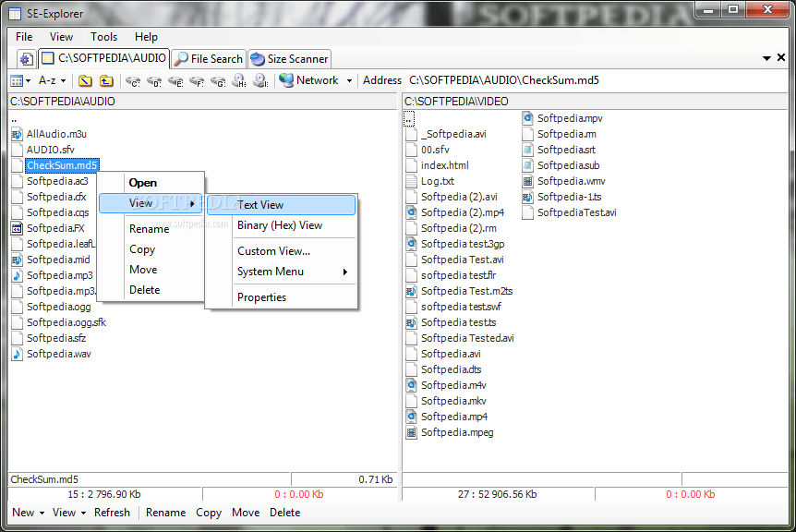Close the current tab with X
The image size is (796, 532).
pyautogui.click(x=781, y=58)
